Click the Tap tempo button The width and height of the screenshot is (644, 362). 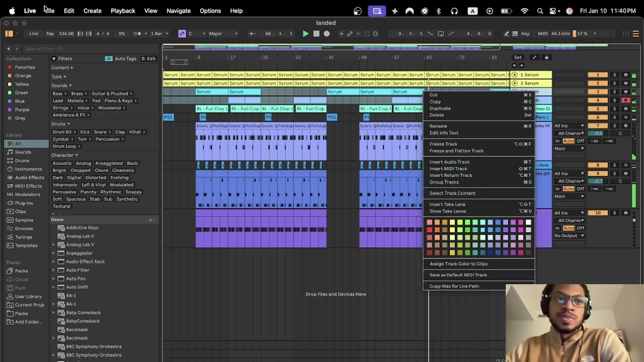50,34
